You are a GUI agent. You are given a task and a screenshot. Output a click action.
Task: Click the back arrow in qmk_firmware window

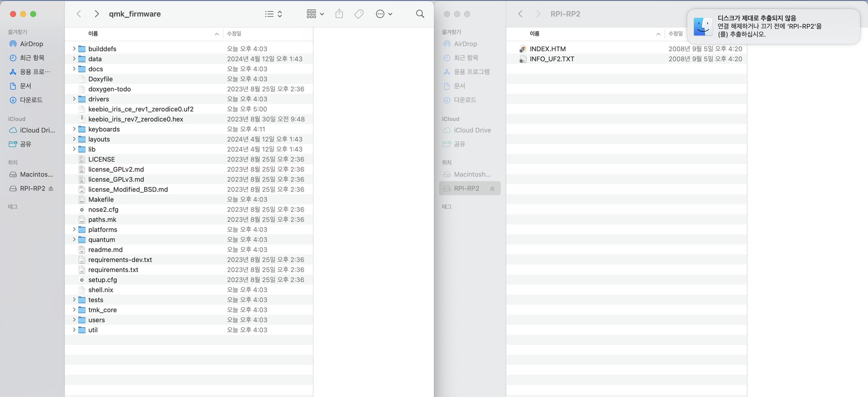[79, 14]
